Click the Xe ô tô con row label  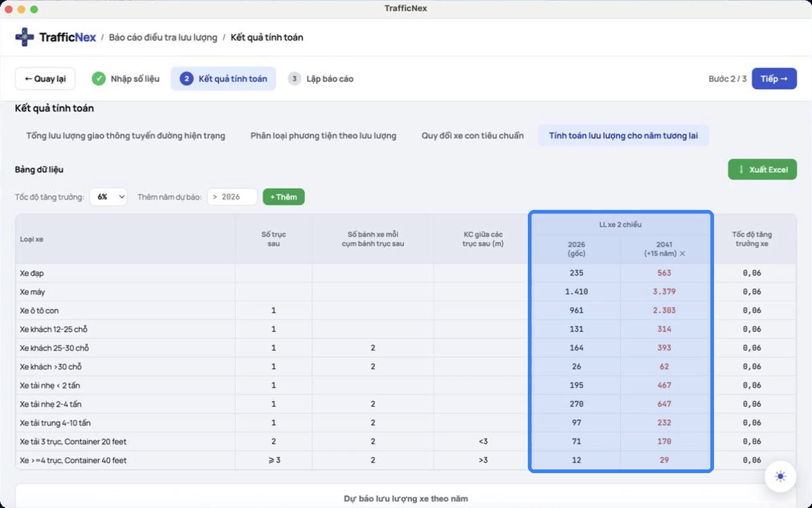(x=39, y=311)
